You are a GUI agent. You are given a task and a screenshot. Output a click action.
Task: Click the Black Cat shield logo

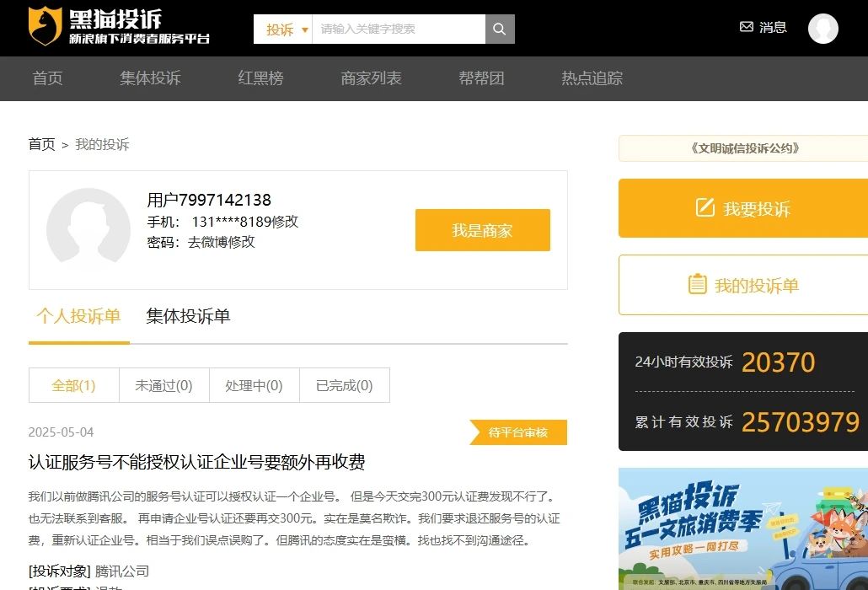pos(45,25)
